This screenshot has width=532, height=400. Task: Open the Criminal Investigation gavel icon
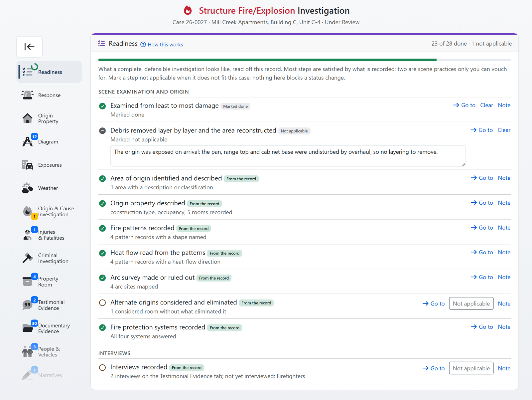pos(28,258)
